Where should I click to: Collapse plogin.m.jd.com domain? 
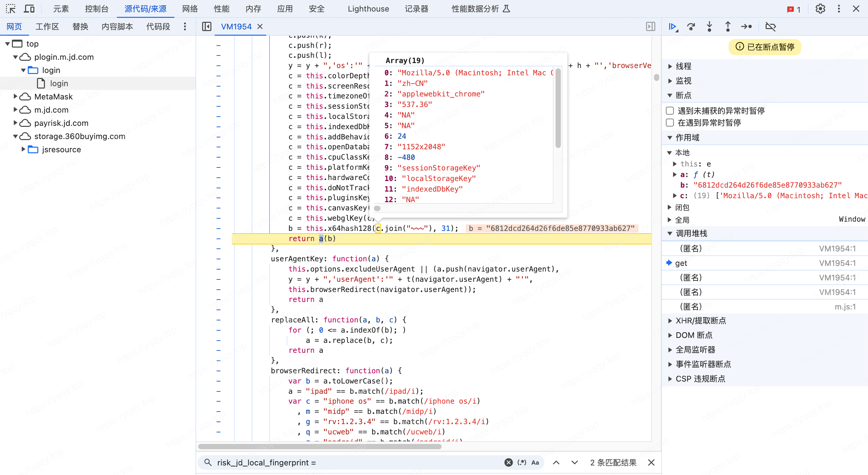(x=16, y=57)
